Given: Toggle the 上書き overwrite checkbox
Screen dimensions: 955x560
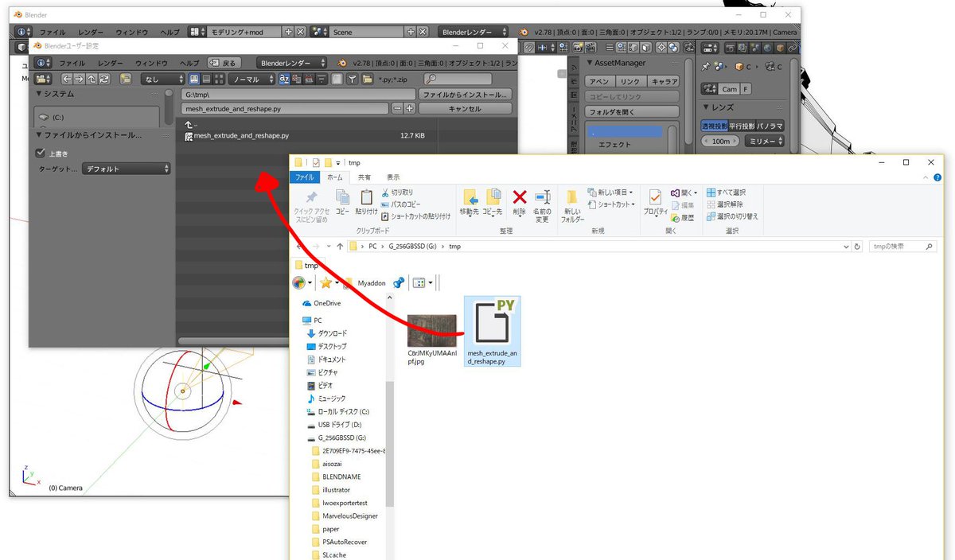Looking at the screenshot, I should [x=41, y=154].
